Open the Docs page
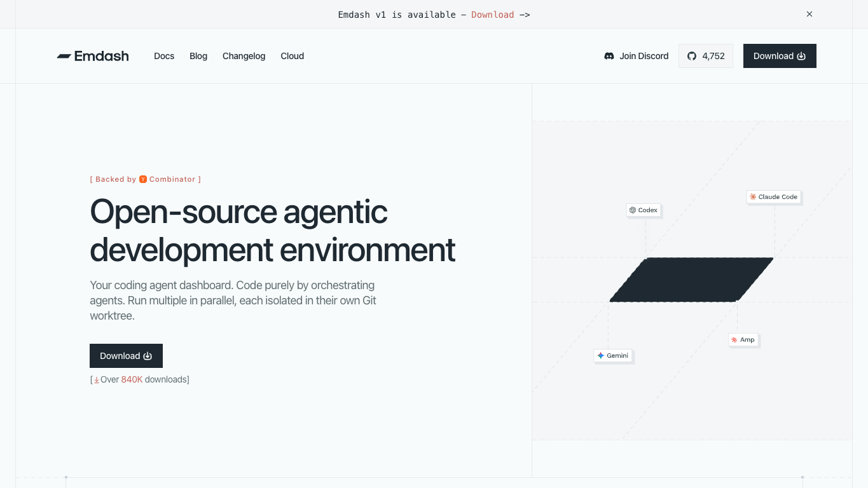 (x=164, y=56)
